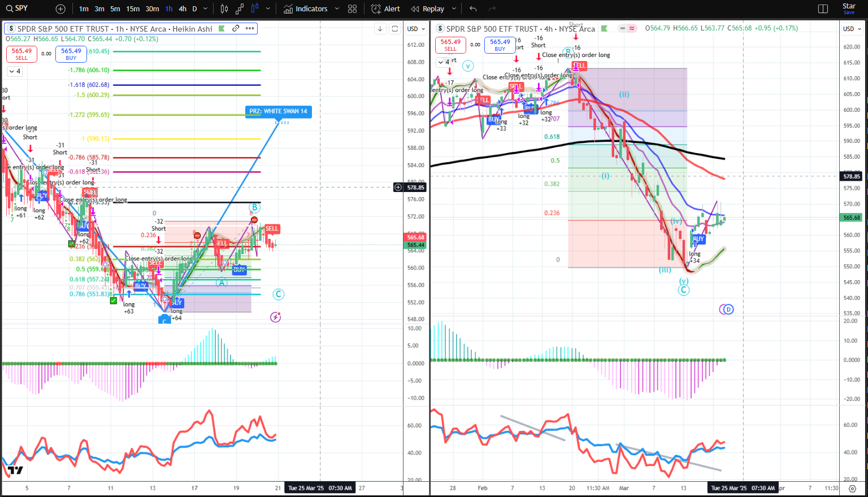Toggle the gray minus pill on the 4h chart
The image size is (868, 497).
[623, 28]
